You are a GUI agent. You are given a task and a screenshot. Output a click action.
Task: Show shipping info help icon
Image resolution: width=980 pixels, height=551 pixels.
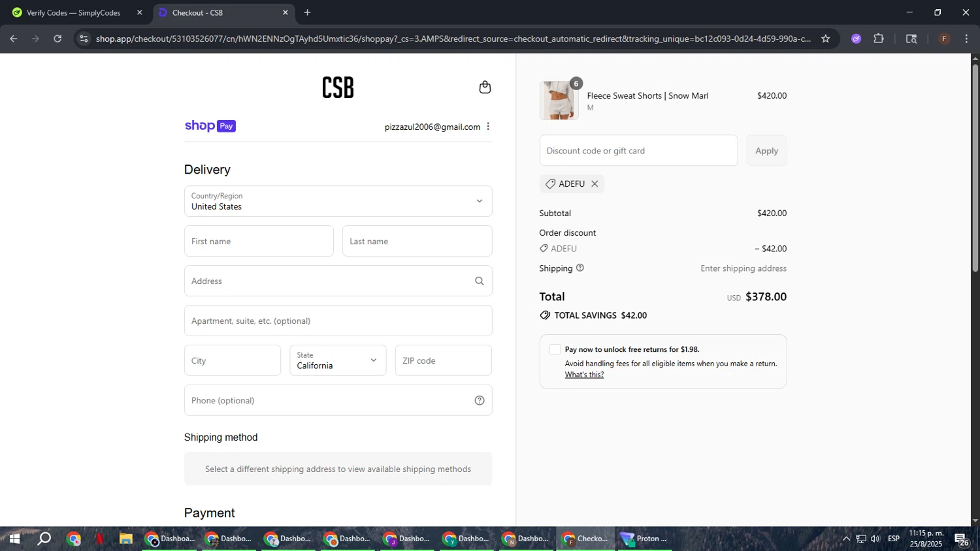580,268
